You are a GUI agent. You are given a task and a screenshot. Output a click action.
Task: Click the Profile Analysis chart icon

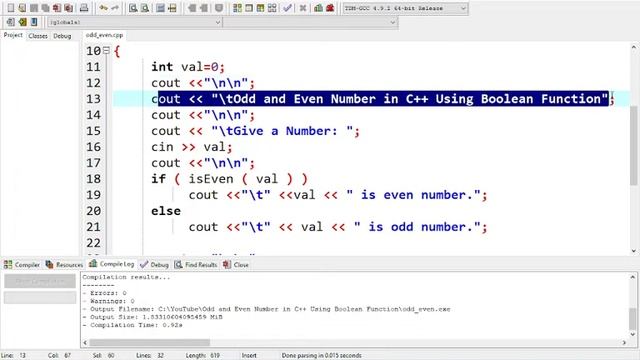[318, 8]
